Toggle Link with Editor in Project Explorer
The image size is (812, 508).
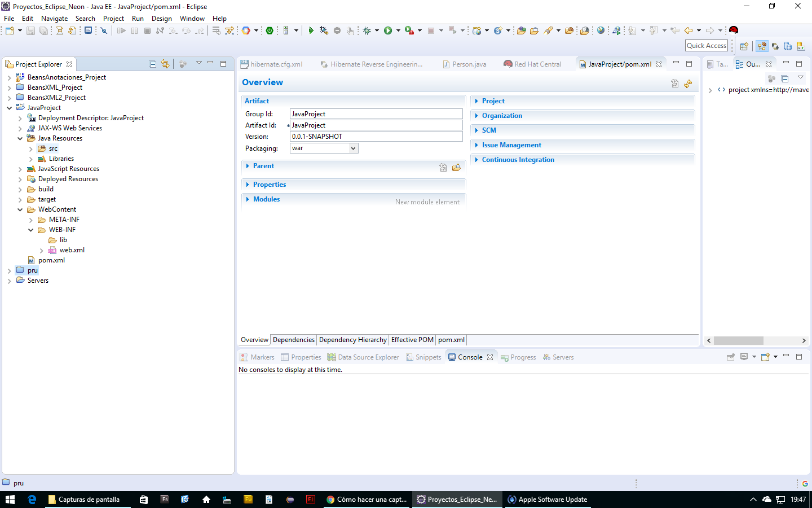point(165,64)
